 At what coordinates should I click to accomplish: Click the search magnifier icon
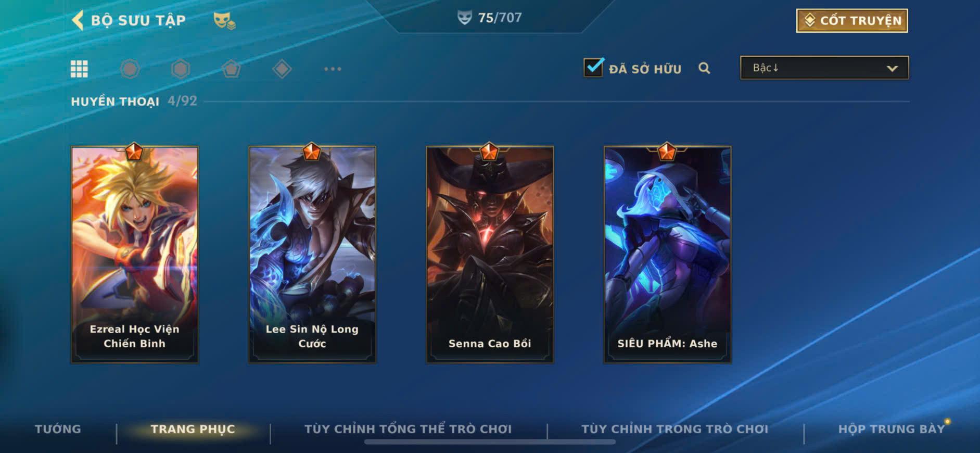click(704, 68)
